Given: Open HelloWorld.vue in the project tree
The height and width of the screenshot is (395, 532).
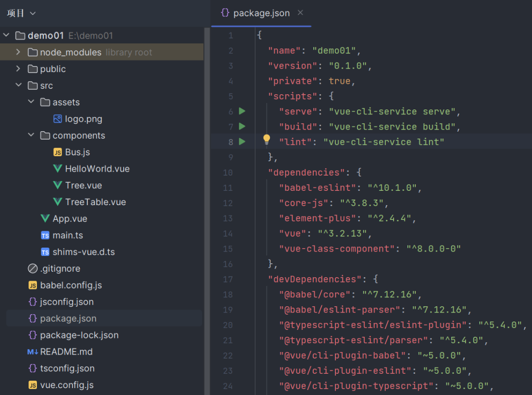Looking at the screenshot, I should (x=97, y=169).
